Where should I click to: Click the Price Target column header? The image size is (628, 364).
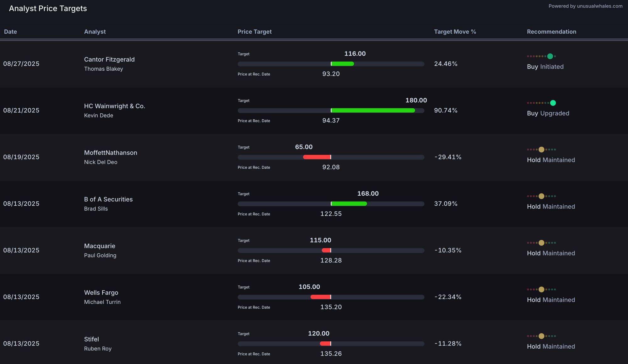255,32
